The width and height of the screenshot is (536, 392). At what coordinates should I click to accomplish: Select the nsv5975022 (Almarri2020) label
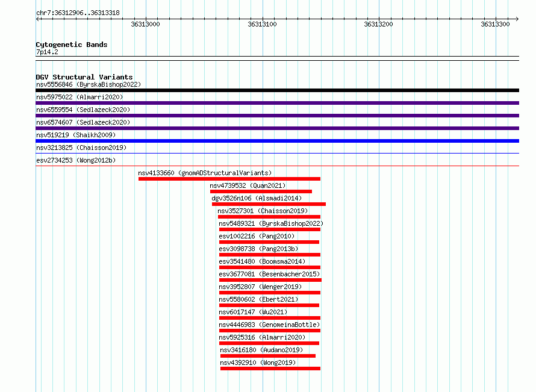pos(79,97)
